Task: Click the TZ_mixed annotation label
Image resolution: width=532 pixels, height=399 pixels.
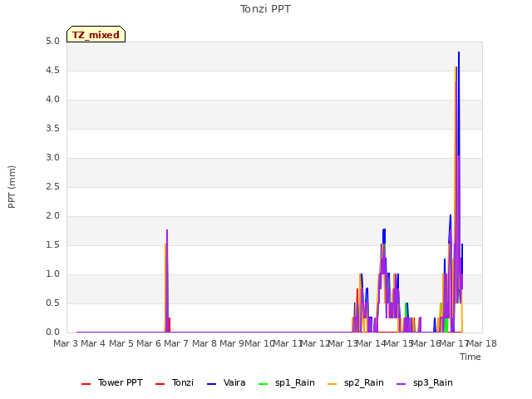Action: (x=96, y=34)
